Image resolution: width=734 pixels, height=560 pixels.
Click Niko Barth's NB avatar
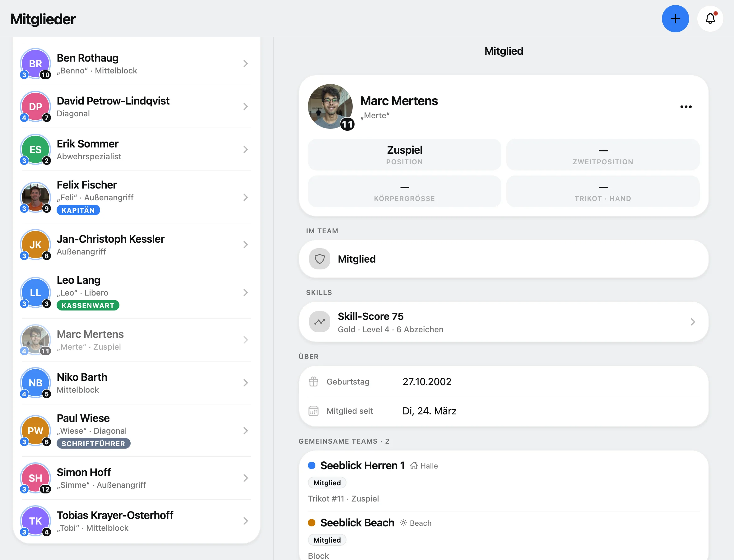tap(35, 383)
